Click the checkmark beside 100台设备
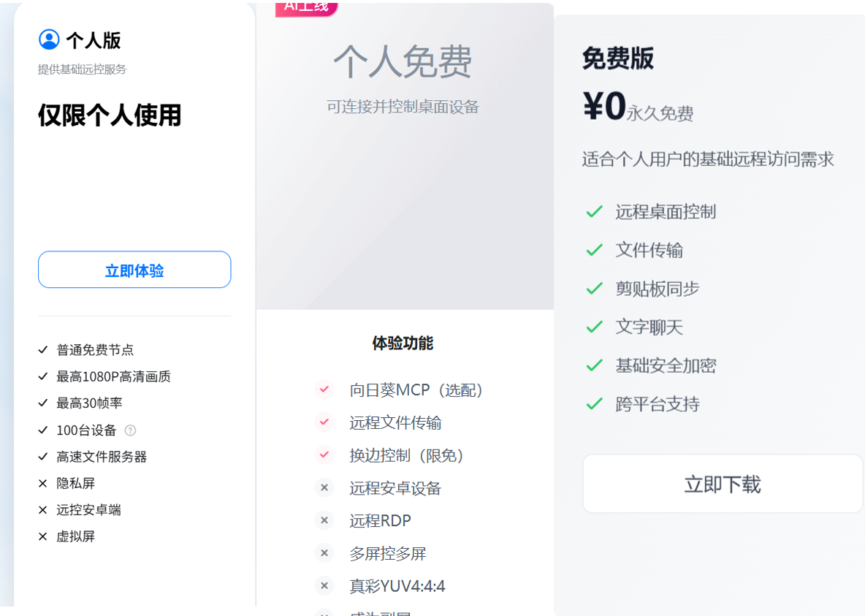Screen dimensions: 865x616 coord(43,430)
